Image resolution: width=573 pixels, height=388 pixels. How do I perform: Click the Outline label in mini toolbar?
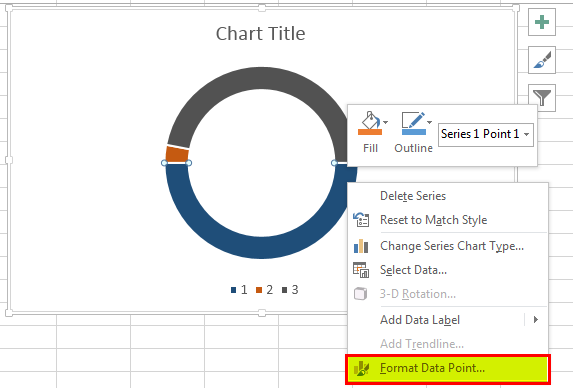coord(413,148)
